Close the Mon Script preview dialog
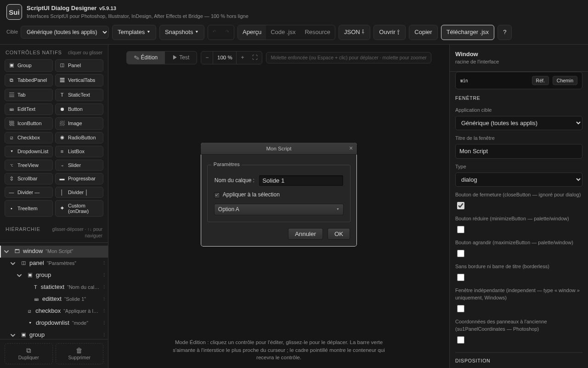This screenshot has width=588, height=368. click(x=351, y=148)
